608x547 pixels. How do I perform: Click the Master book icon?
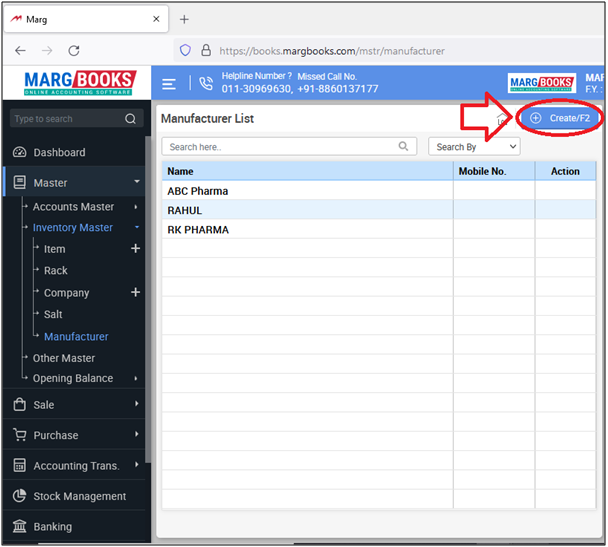pos(20,182)
